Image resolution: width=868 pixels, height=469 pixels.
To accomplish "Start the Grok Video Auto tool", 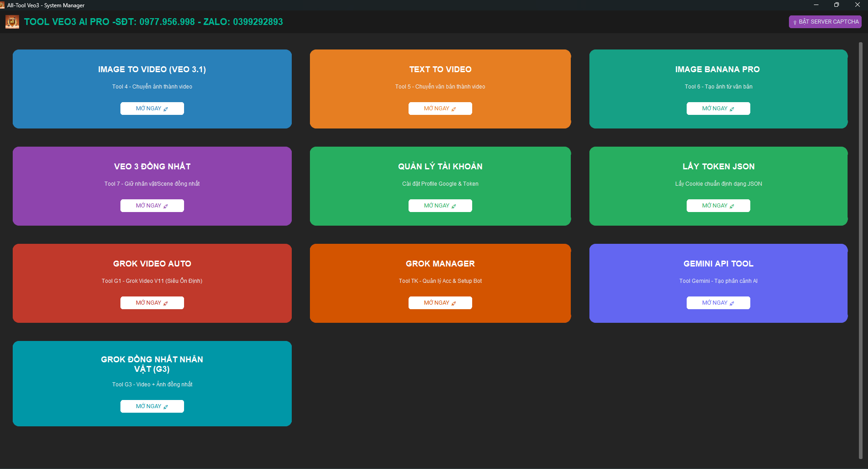I will pos(152,303).
